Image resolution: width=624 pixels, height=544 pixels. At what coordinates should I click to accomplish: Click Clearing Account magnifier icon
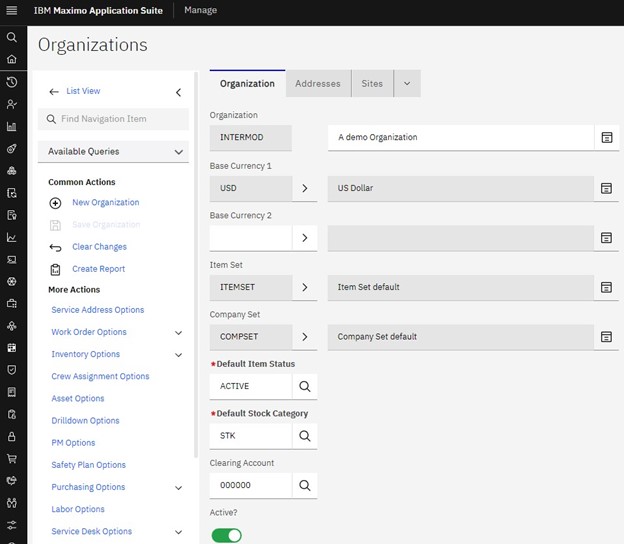305,485
